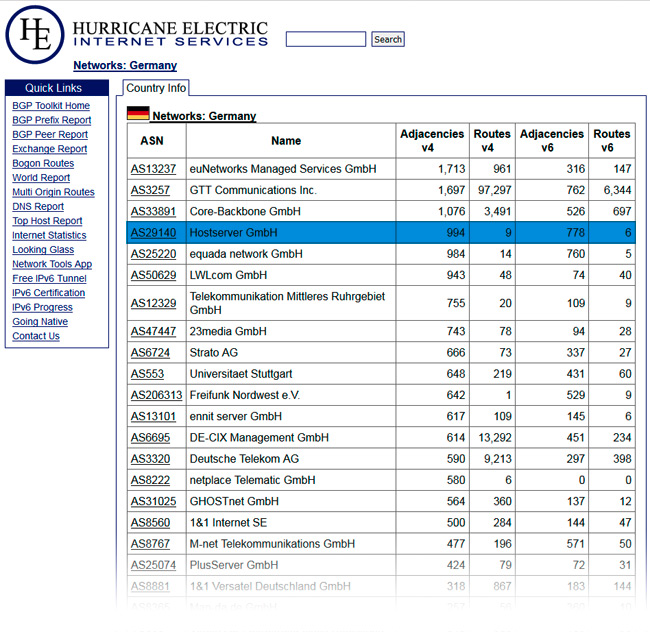650x632 pixels.
Task: Select Universitaet Stuttgart name cell
Action: (291, 374)
